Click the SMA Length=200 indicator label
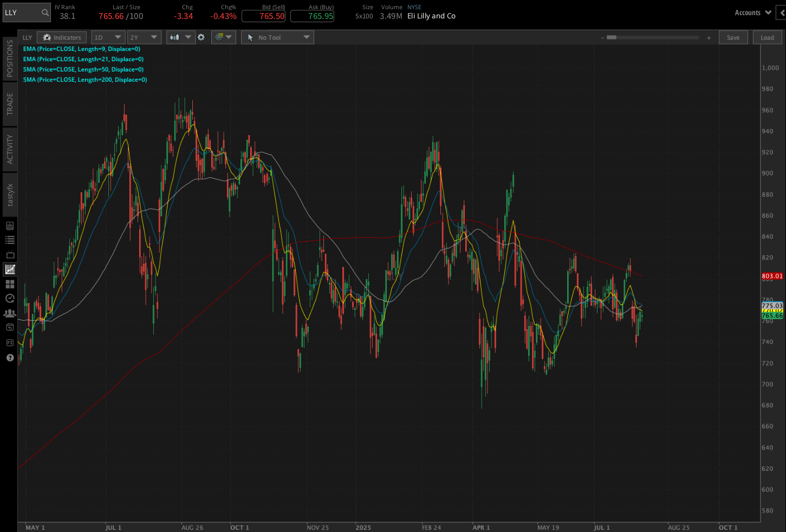The height and width of the screenshot is (532, 786). pos(85,80)
